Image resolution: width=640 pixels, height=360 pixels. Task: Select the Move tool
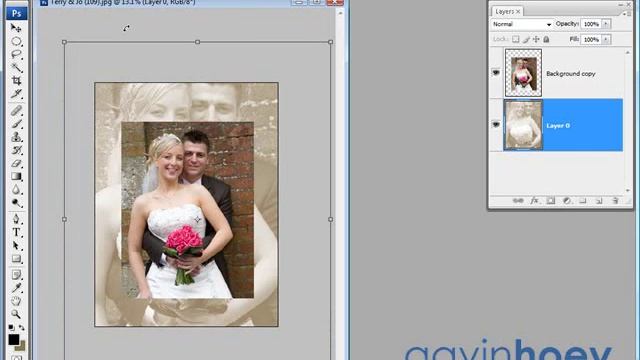16,28
